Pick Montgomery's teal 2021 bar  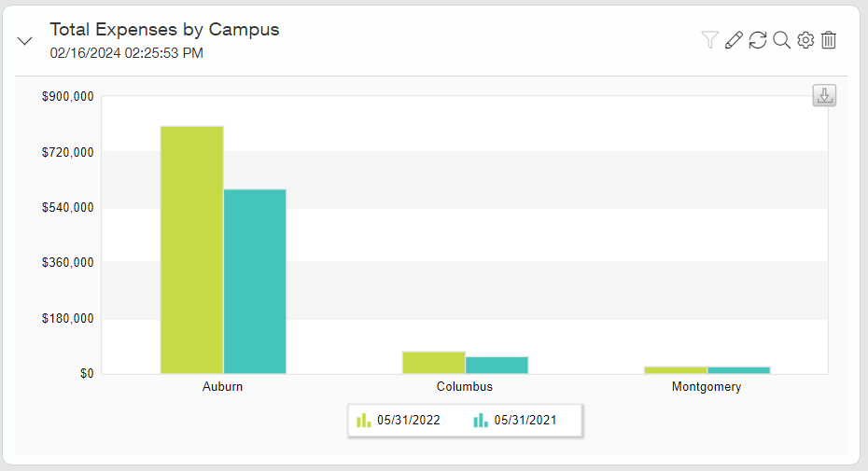(738, 370)
